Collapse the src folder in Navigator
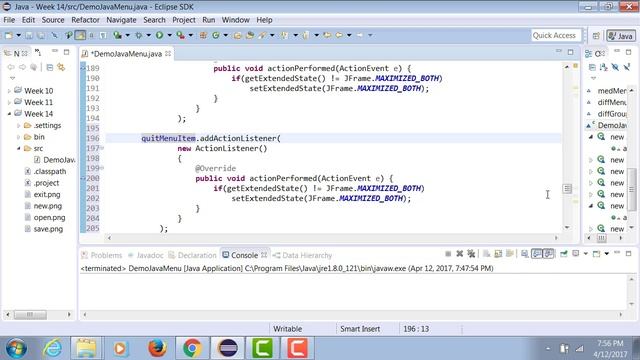This screenshot has height=360, width=640. 19,149
